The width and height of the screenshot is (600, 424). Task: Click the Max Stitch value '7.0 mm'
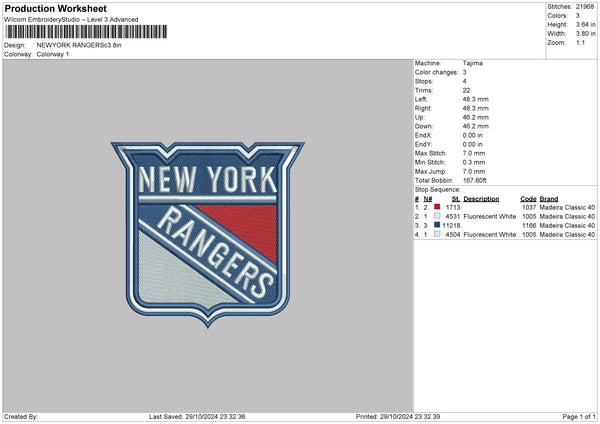(474, 153)
